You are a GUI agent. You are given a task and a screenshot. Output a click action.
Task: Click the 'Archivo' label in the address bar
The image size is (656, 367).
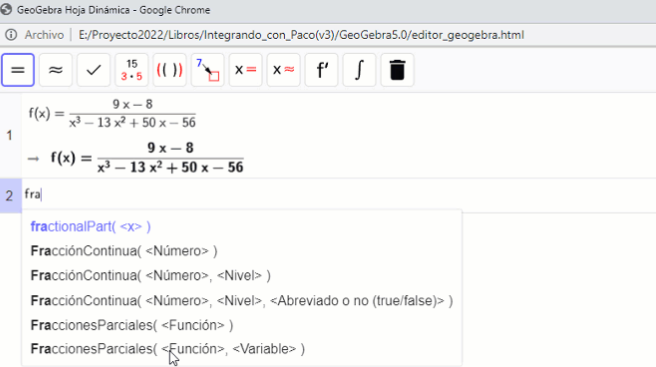(44, 35)
